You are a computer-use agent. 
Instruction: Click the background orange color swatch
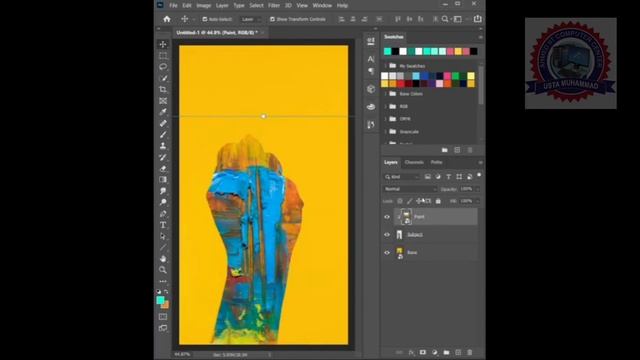[166, 305]
